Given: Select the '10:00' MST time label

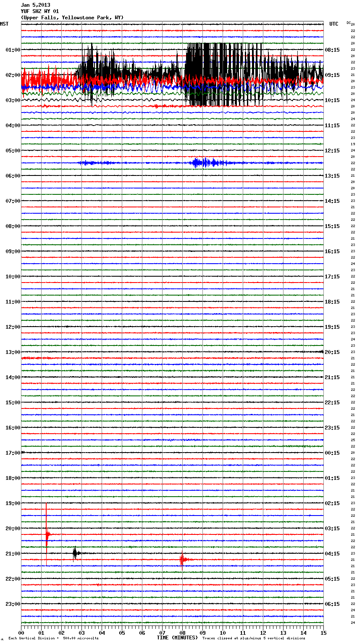Looking at the screenshot, I should (x=13, y=277).
